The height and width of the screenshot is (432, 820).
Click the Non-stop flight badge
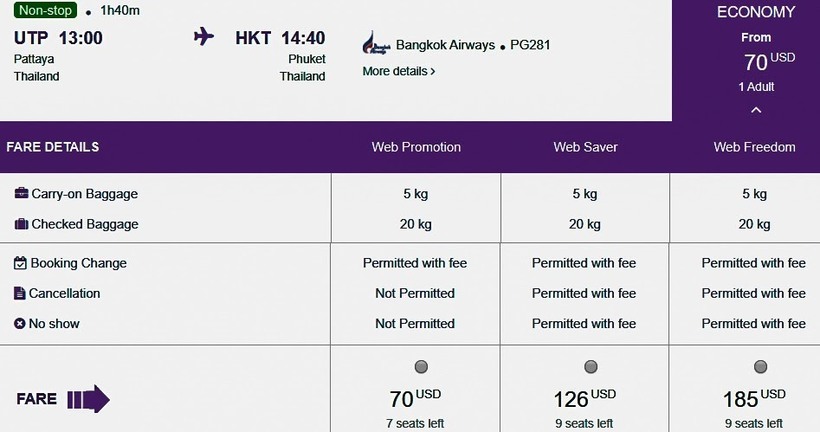click(46, 11)
